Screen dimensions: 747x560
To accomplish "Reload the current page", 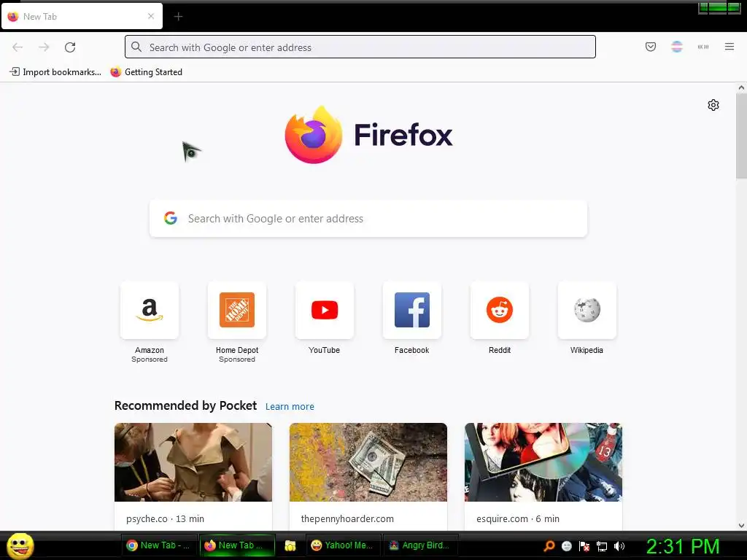I will click(70, 47).
